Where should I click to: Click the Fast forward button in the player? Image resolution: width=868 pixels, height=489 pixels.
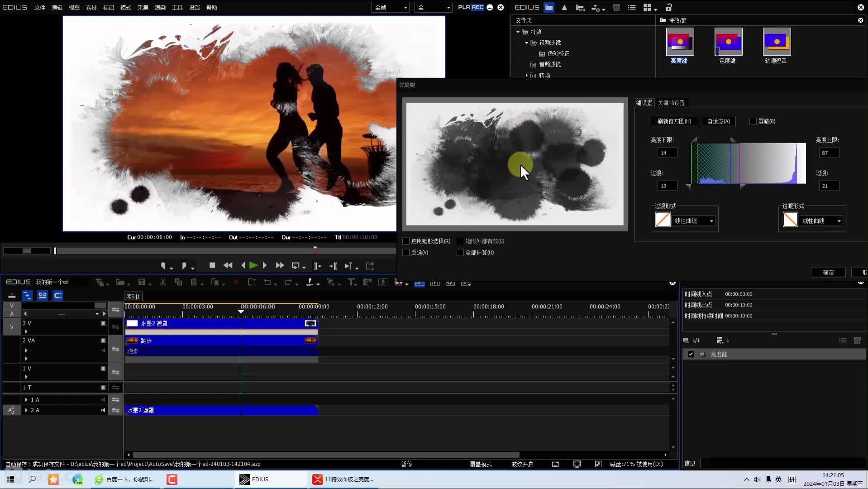280,266
